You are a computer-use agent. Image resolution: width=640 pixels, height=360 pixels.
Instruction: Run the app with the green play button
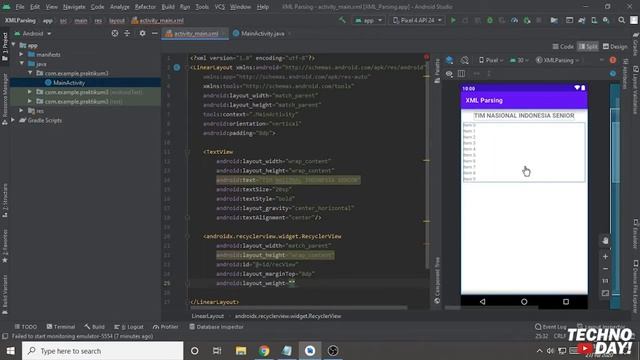[x=453, y=20]
